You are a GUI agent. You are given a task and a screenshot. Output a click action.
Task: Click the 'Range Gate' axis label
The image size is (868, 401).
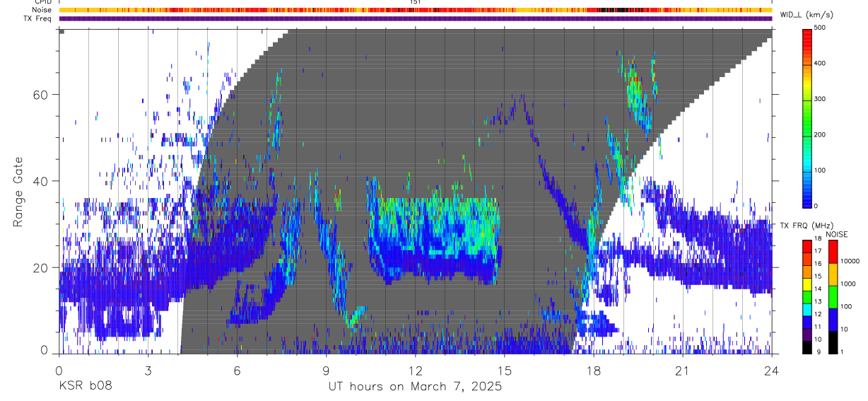point(18,190)
